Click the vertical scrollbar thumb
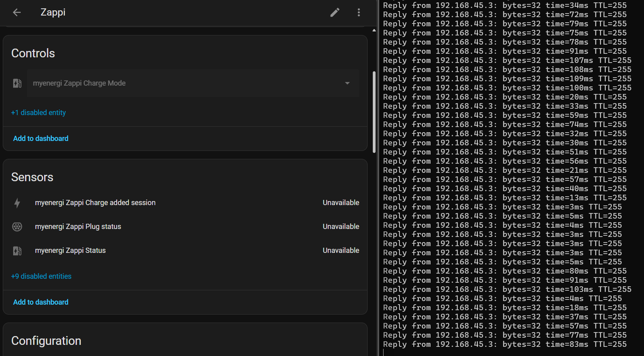Screen dimensions: 644x356 click(x=374, y=111)
